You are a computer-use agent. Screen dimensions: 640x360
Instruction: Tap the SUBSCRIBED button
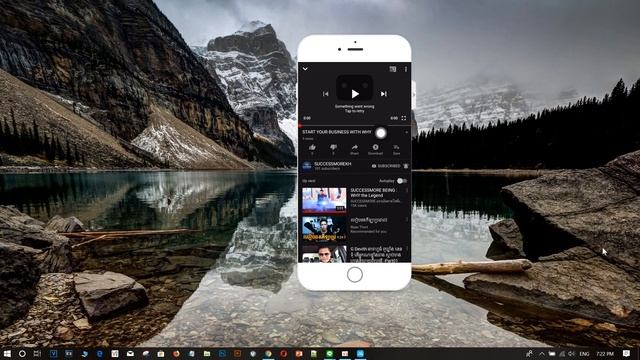(386, 166)
